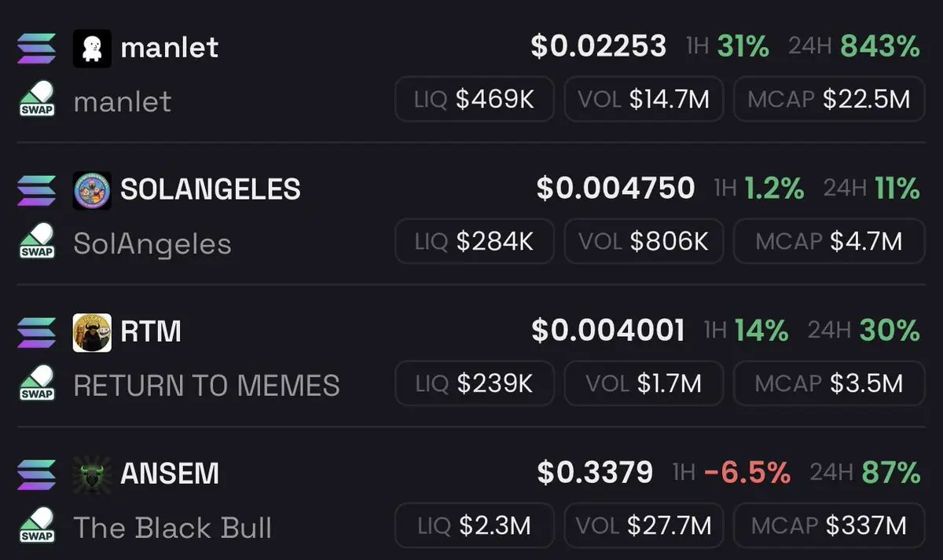The width and height of the screenshot is (943, 560).
Task: Select the manlet LIQ $469K badge
Action: pyautogui.click(x=475, y=99)
